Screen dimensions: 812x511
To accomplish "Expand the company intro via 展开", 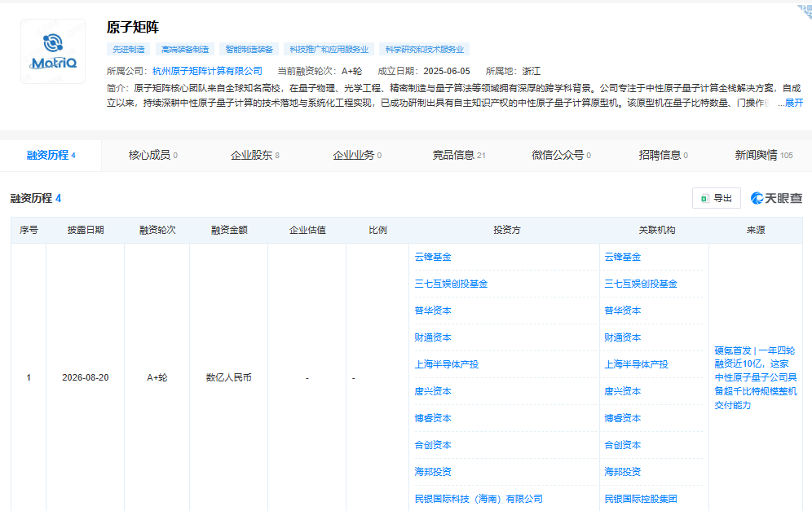I will [x=794, y=103].
